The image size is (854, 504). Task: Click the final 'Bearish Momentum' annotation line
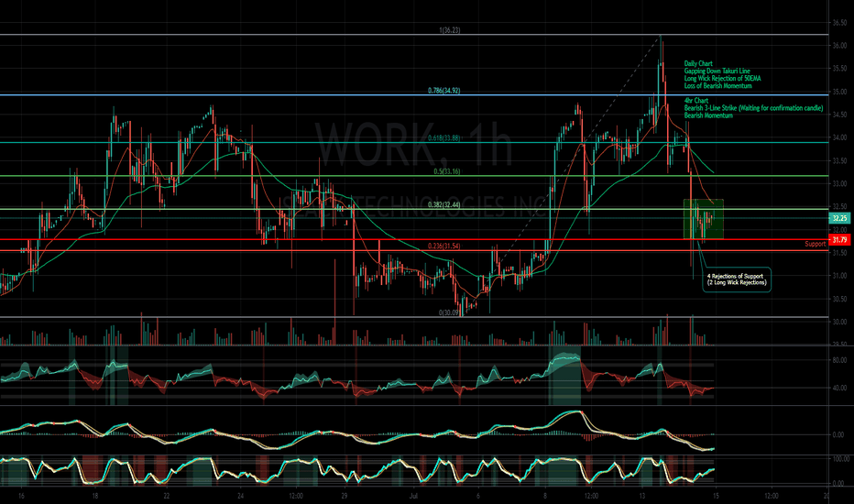pyautogui.click(x=708, y=115)
